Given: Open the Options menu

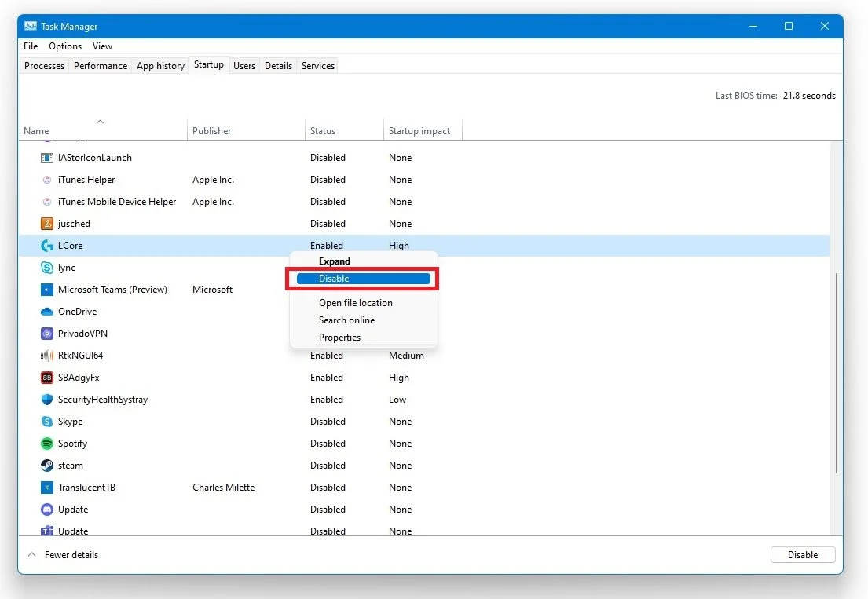Looking at the screenshot, I should 64,46.
